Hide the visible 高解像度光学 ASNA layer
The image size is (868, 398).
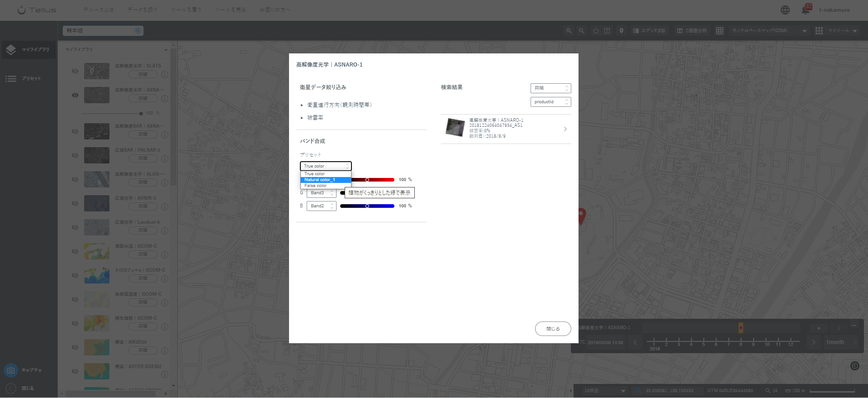click(x=75, y=95)
